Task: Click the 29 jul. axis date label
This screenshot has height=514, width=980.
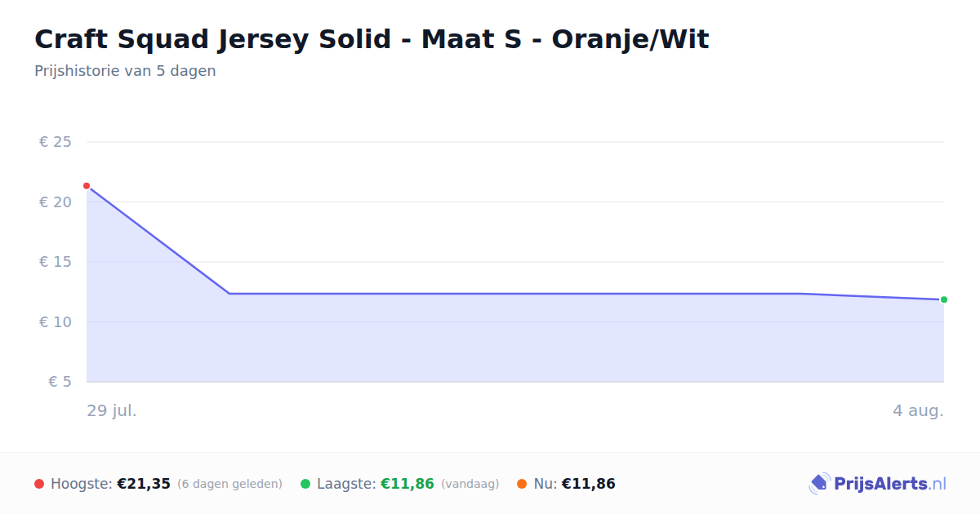Action: tap(112, 410)
